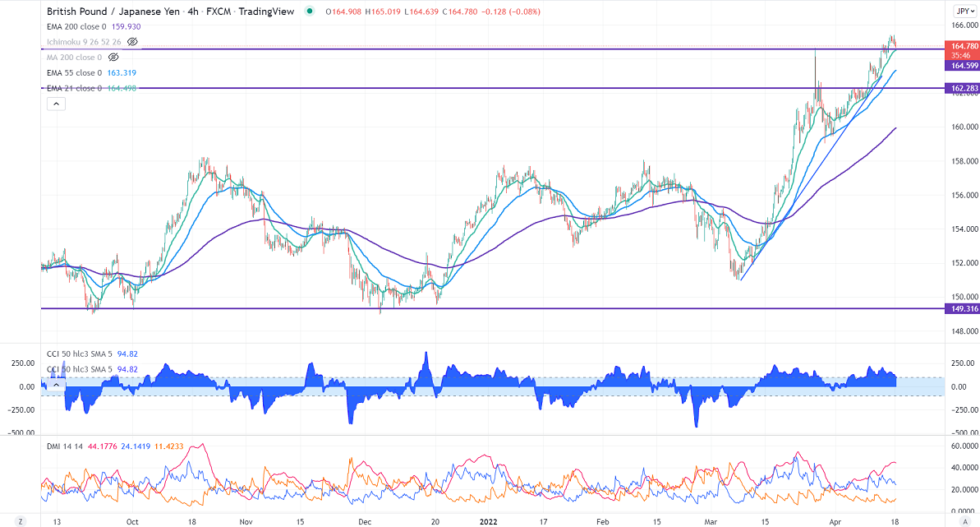Viewport: 980px width, 527px height.
Task: Select the EMA 200 close 0 legend
Action: pos(76,27)
